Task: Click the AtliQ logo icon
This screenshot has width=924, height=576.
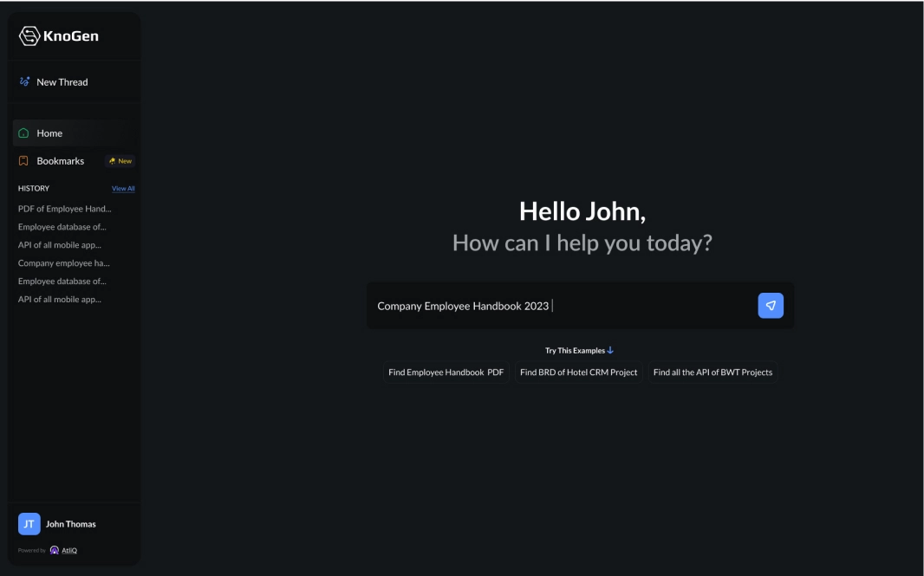Action: click(x=55, y=550)
